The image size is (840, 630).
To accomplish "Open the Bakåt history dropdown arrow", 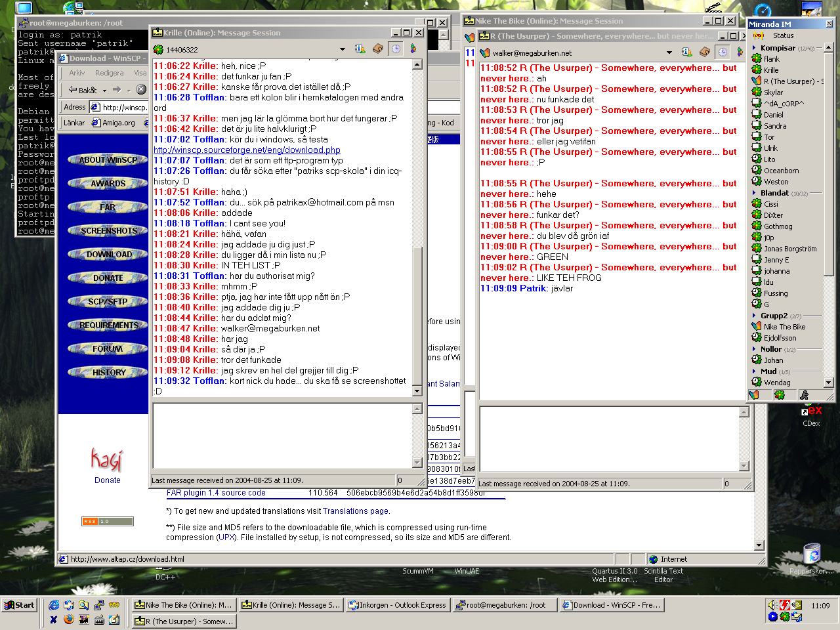I will coord(104,91).
